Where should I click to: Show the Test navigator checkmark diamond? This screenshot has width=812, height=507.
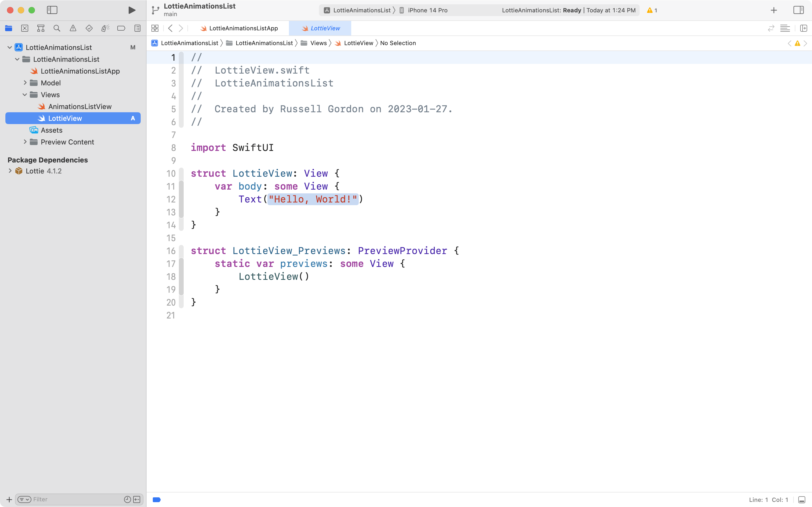tap(89, 28)
